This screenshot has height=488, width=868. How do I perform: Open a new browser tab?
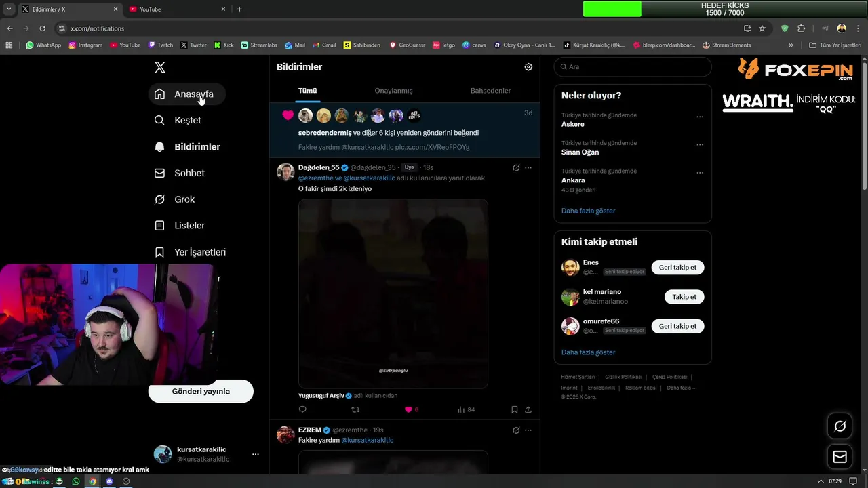coord(239,9)
